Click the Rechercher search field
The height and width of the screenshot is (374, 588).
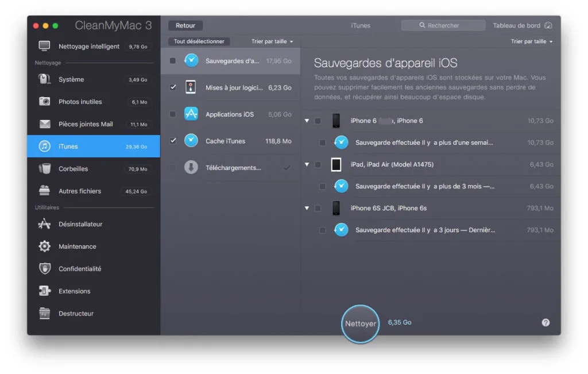coord(443,25)
